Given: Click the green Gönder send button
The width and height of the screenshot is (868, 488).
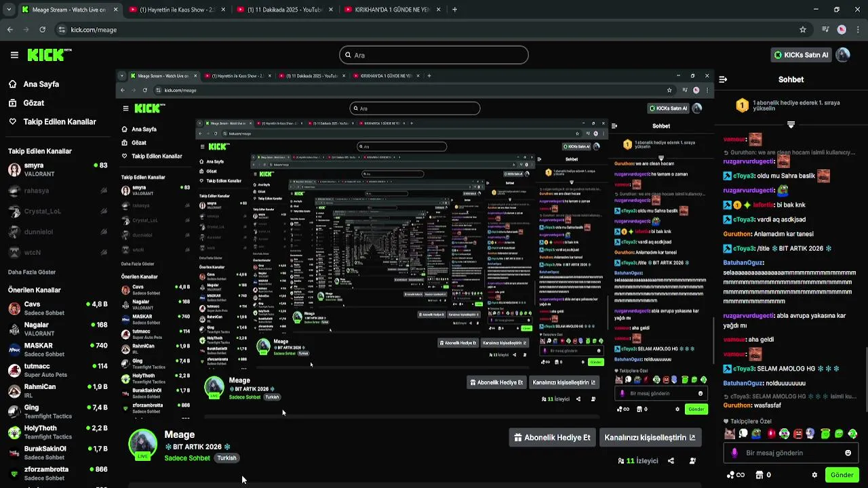Looking at the screenshot, I should (842, 475).
